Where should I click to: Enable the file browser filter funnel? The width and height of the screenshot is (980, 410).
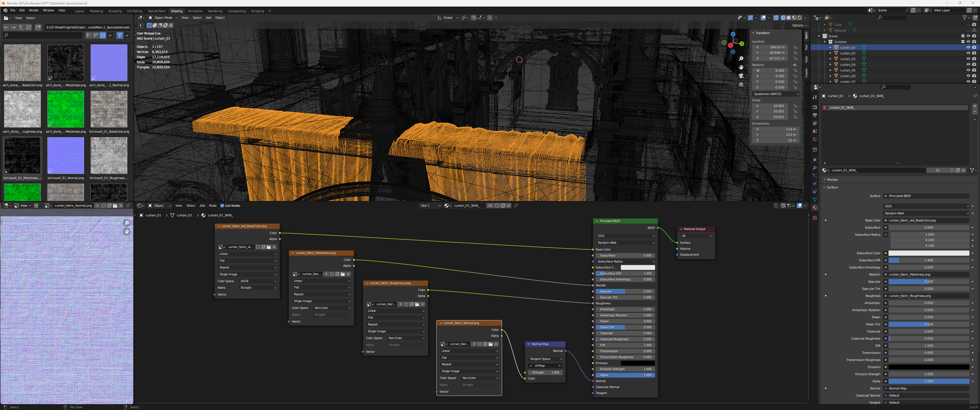click(x=120, y=35)
